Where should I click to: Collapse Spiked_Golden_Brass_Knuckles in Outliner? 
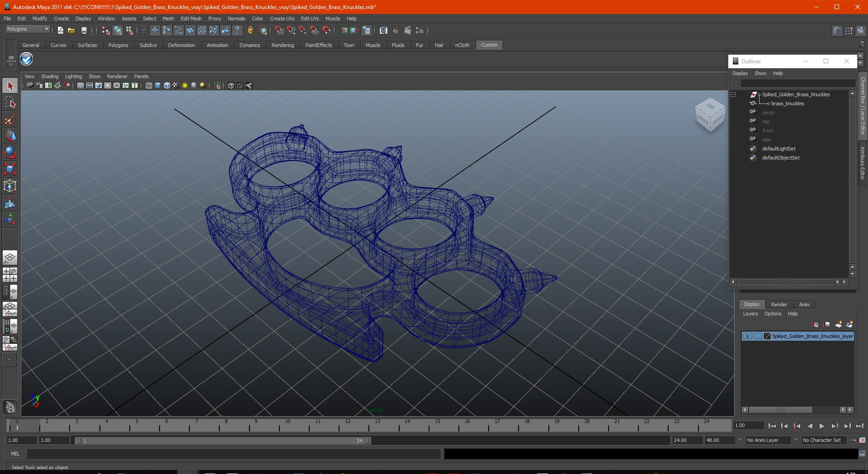click(x=733, y=95)
